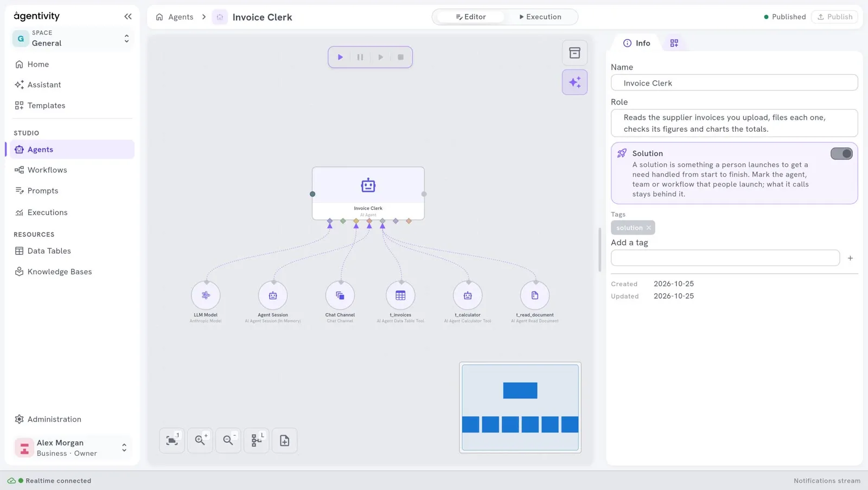Open the archive box panel icon
Image resolution: width=868 pixels, height=490 pixels.
(x=575, y=53)
